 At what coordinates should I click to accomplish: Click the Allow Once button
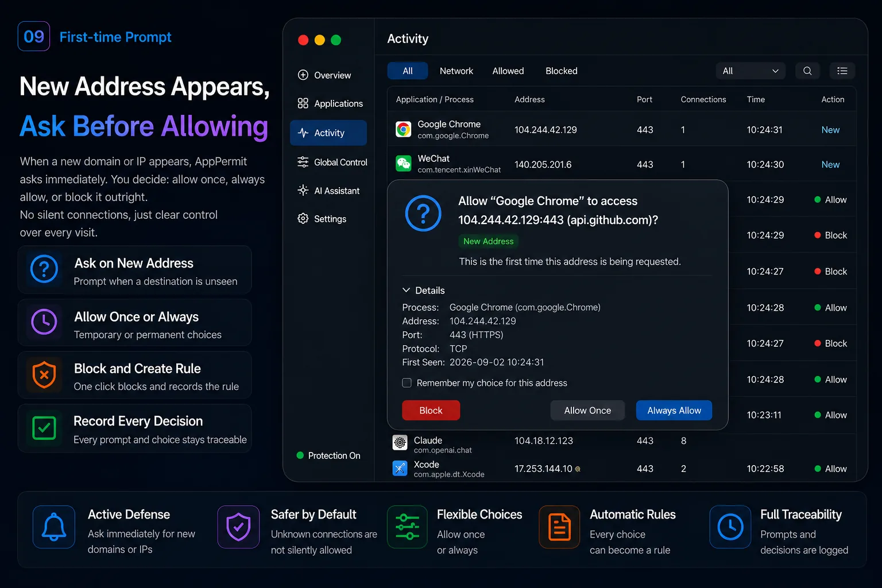point(587,410)
